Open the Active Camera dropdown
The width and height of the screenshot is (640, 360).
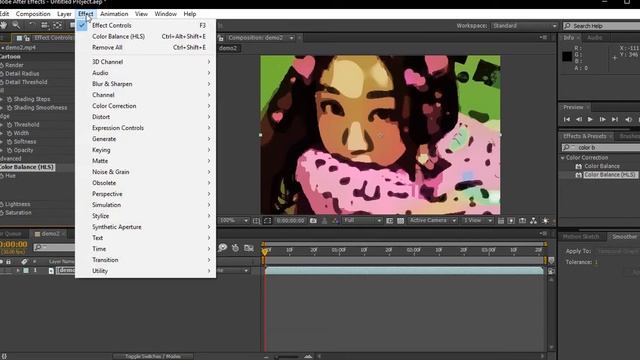[432, 221]
